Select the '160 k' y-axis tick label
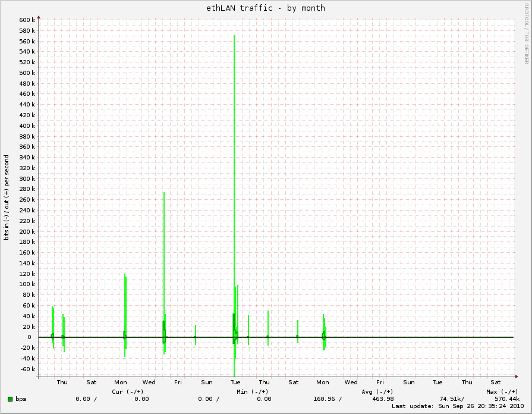 tap(27, 253)
